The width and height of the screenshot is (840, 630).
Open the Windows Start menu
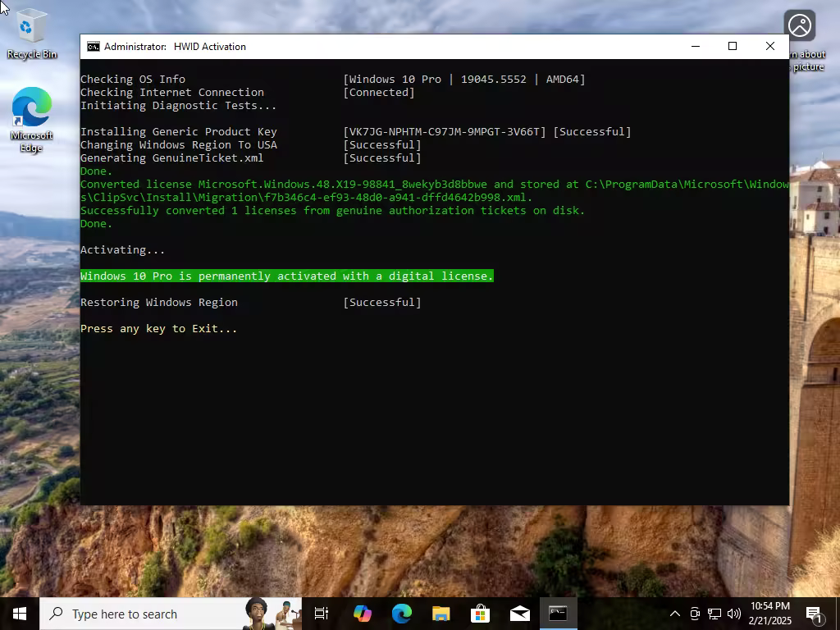(20, 614)
